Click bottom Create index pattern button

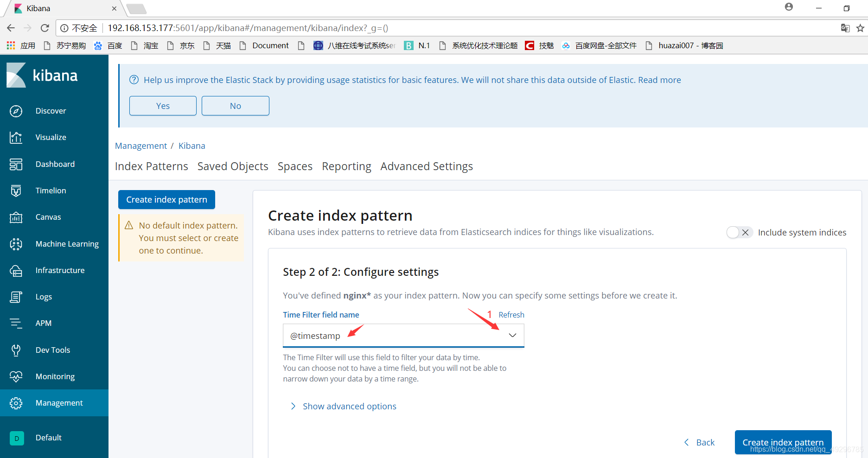(783, 442)
